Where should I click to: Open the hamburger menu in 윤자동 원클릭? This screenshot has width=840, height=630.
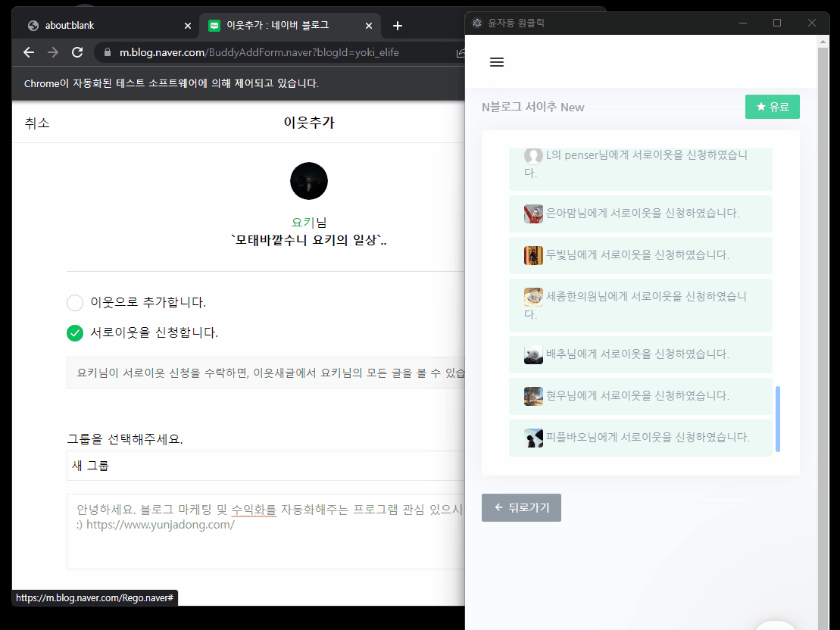pos(497,62)
